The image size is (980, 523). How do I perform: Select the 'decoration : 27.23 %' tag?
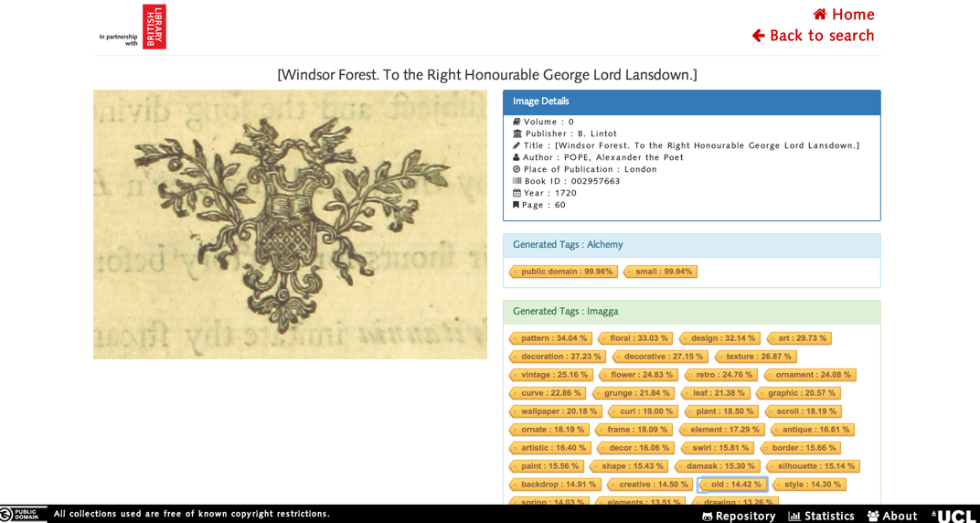pos(559,357)
